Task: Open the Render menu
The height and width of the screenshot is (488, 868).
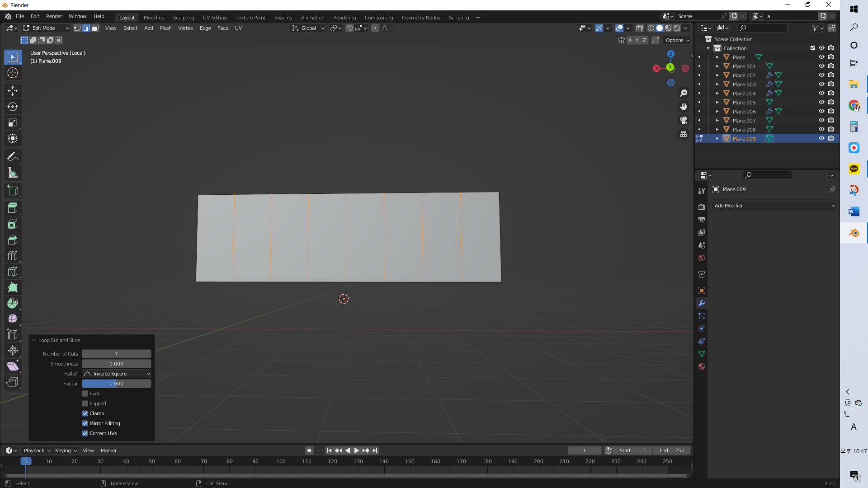Action: (x=54, y=16)
